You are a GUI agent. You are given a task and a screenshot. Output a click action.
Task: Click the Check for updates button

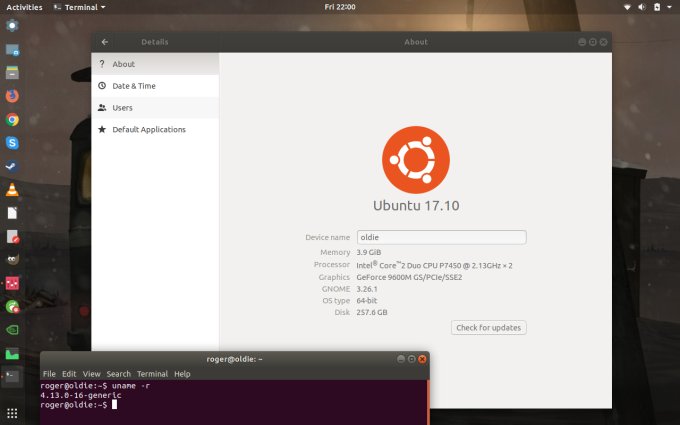(488, 328)
